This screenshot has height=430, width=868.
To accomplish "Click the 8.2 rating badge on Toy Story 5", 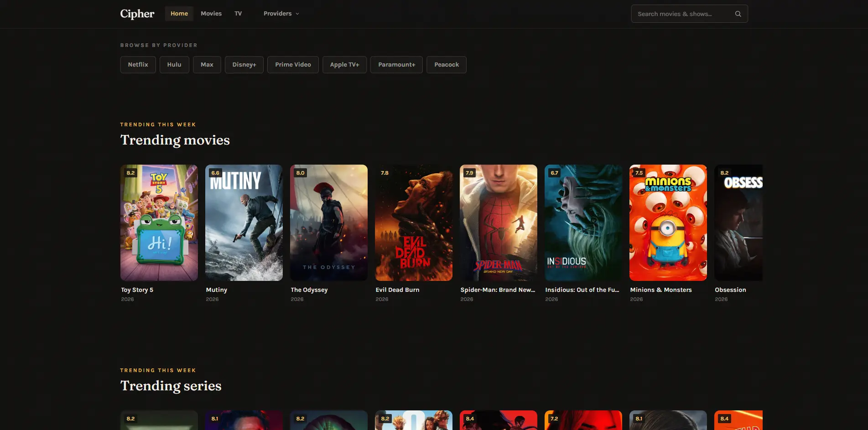I will pyautogui.click(x=131, y=173).
